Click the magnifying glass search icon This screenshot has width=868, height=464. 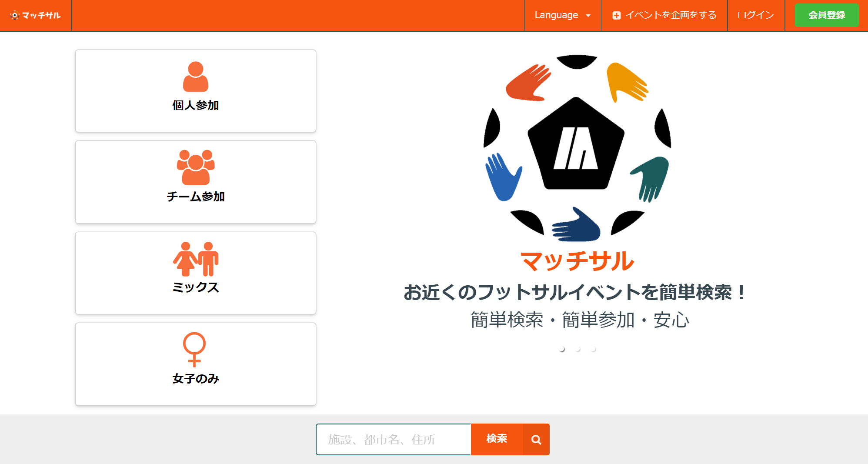pyautogui.click(x=537, y=440)
